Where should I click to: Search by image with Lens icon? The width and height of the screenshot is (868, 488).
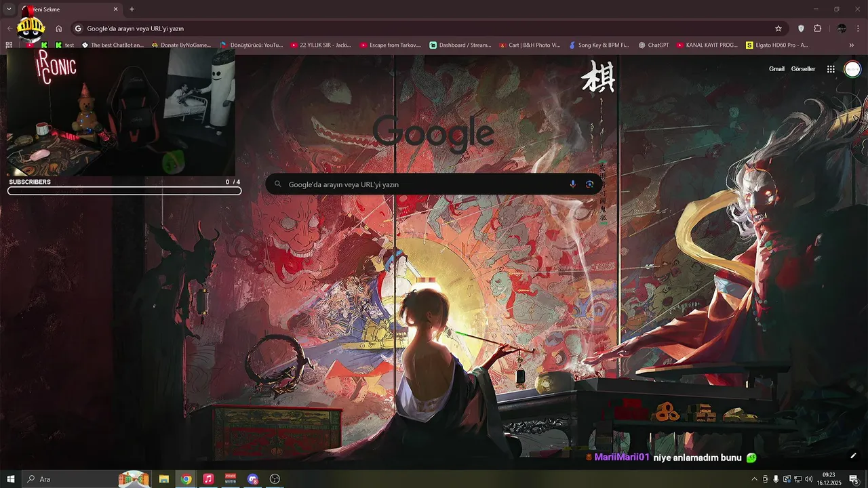(x=589, y=184)
